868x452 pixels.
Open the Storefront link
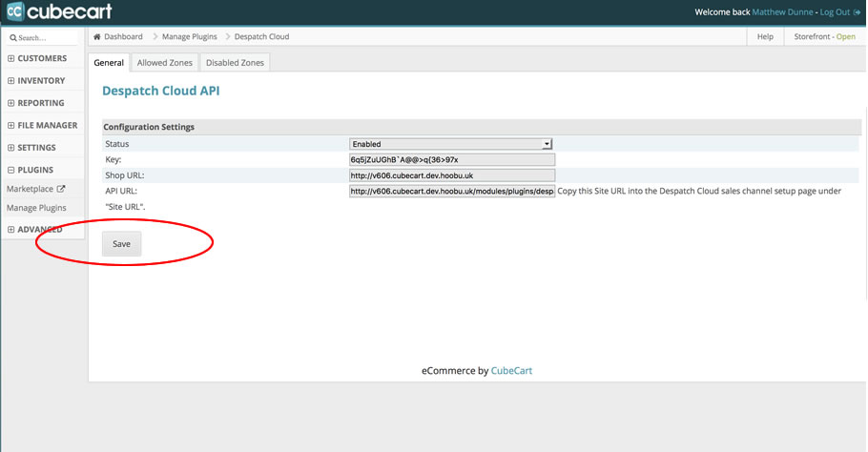coord(824,36)
